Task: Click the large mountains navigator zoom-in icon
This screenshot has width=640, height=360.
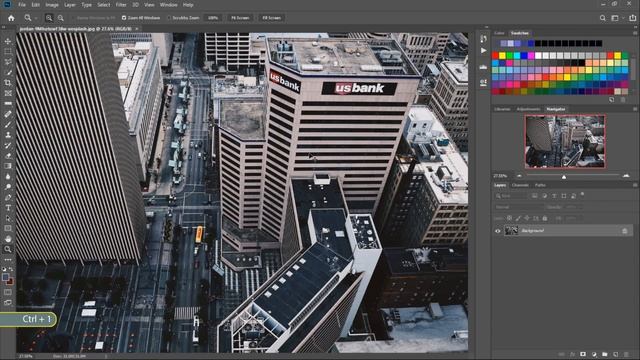Action: pyautogui.click(x=626, y=176)
